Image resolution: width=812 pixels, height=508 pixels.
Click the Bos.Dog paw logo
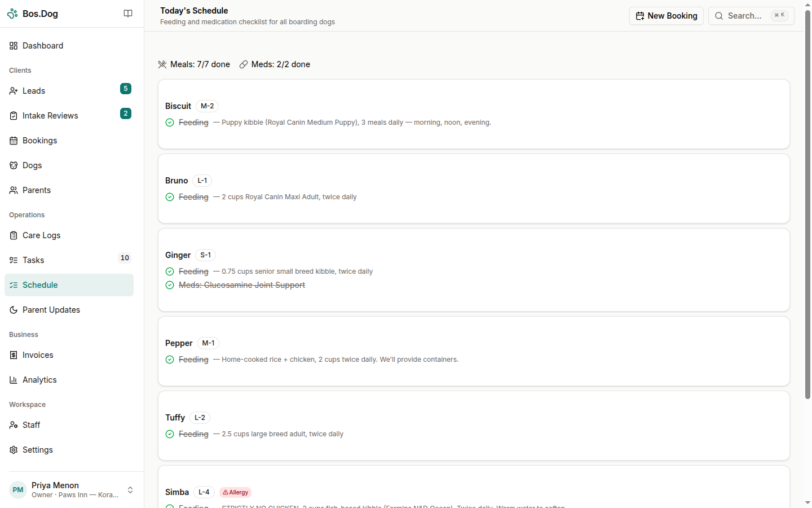pos(12,13)
